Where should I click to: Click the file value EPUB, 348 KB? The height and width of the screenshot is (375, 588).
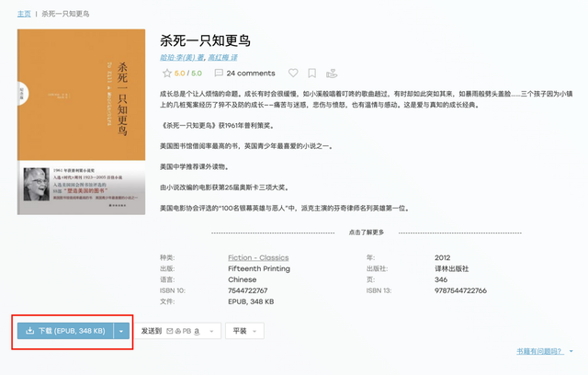coord(251,301)
